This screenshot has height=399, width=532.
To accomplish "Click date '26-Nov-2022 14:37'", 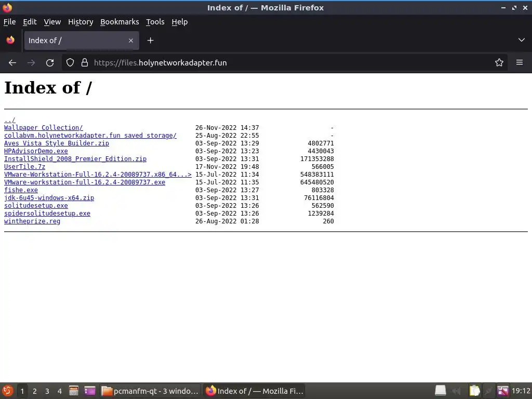I will pos(227,128).
